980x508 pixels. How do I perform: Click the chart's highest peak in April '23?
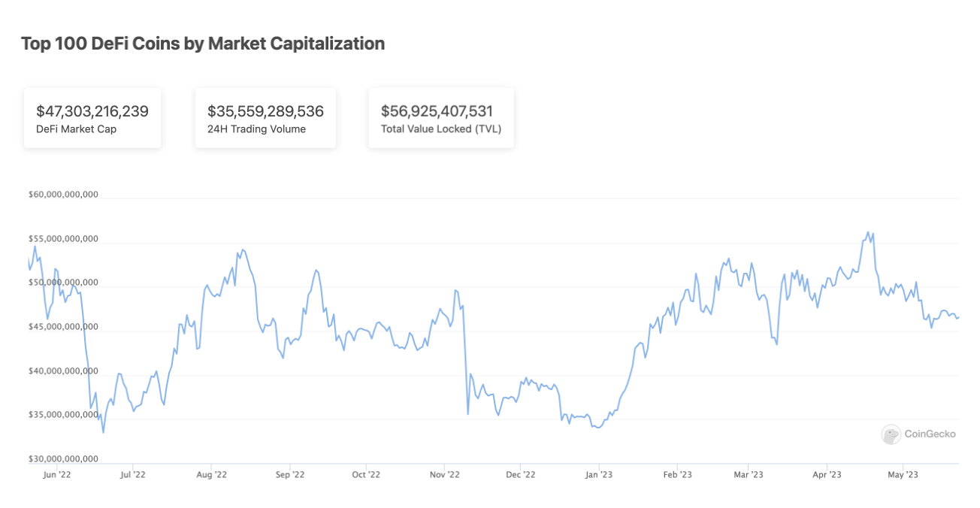(x=868, y=232)
